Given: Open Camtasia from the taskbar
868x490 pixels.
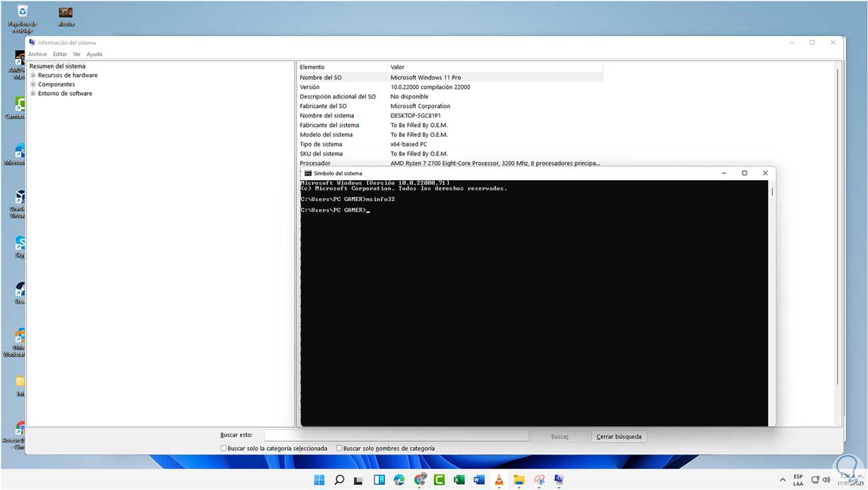Looking at the screenshot, I should (x=439, y=479).
